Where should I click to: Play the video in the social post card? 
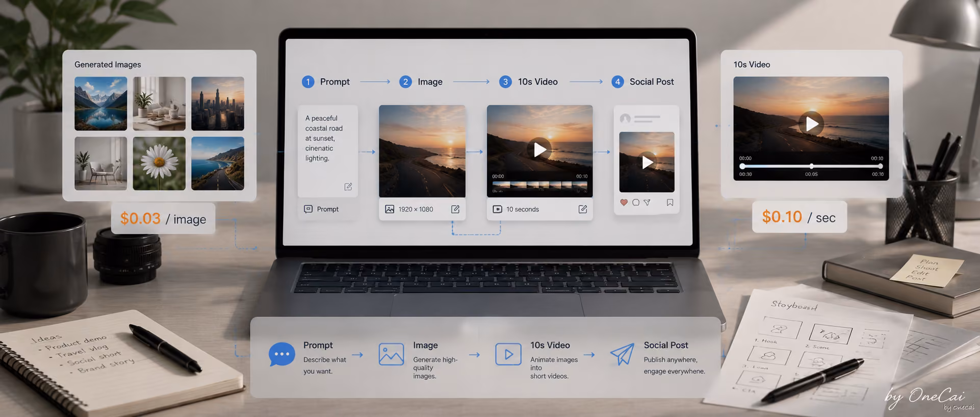tap(647, 162)
